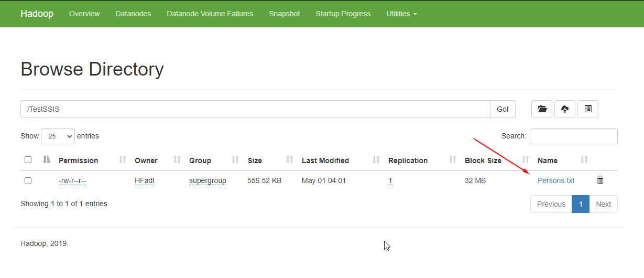Sort table by Size column arrows

[x=290, y=160]
